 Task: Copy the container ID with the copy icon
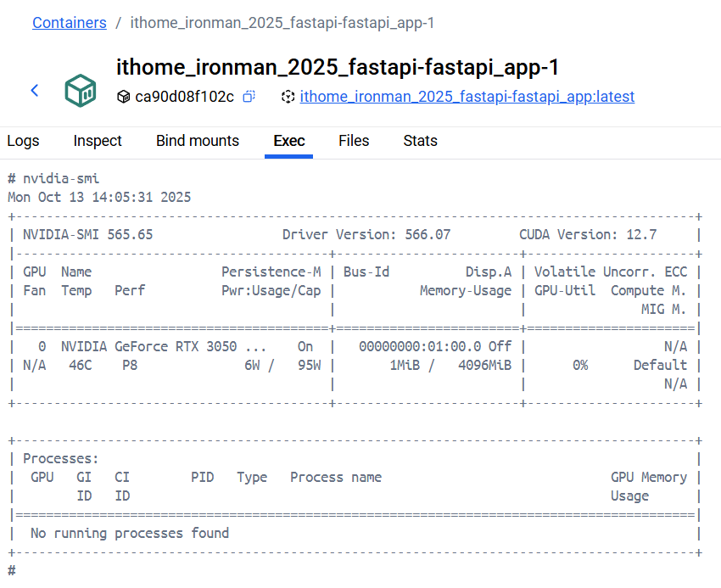pyautogui.click(x=249, y=97)
